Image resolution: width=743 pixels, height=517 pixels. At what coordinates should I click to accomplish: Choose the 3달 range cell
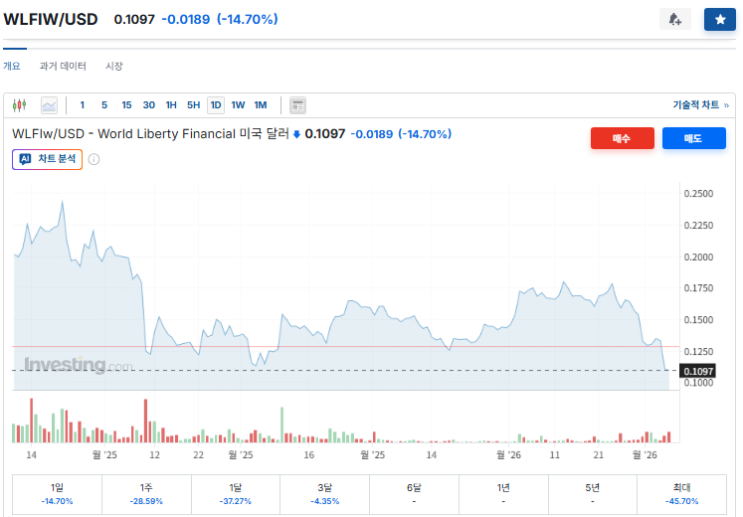coord(325,494)
